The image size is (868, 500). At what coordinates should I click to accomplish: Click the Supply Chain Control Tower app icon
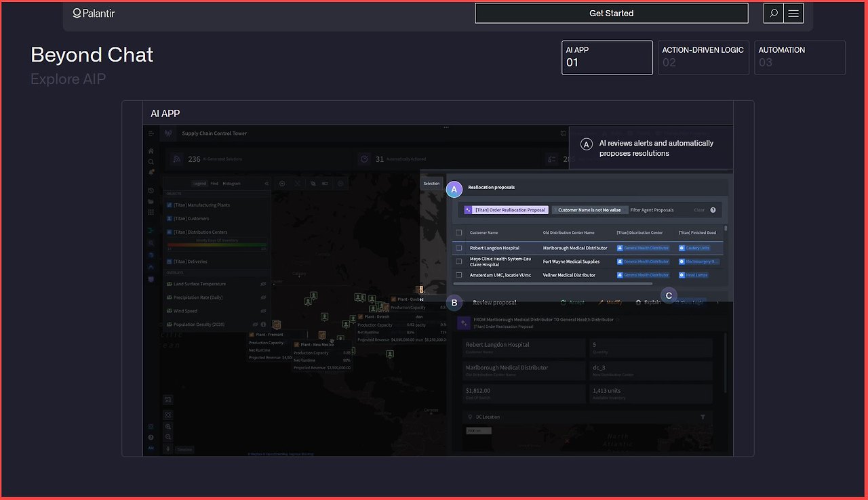pyautogui.click(x=169, y=133)
